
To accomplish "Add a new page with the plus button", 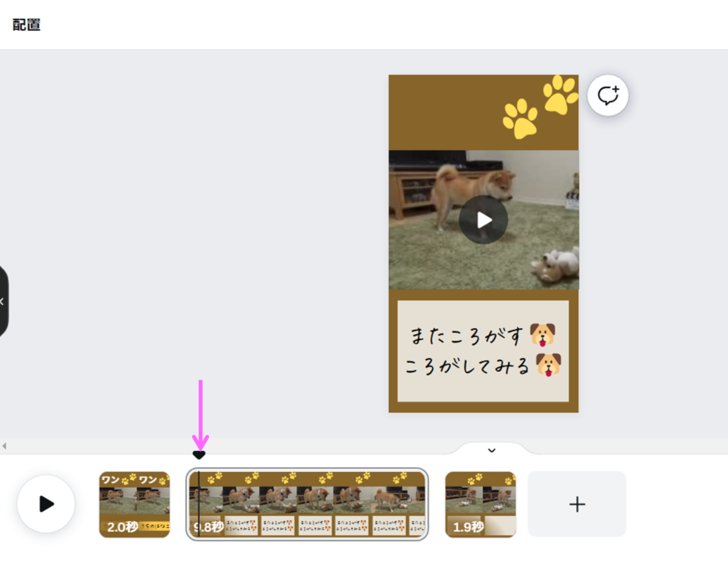I will (577, 503).
